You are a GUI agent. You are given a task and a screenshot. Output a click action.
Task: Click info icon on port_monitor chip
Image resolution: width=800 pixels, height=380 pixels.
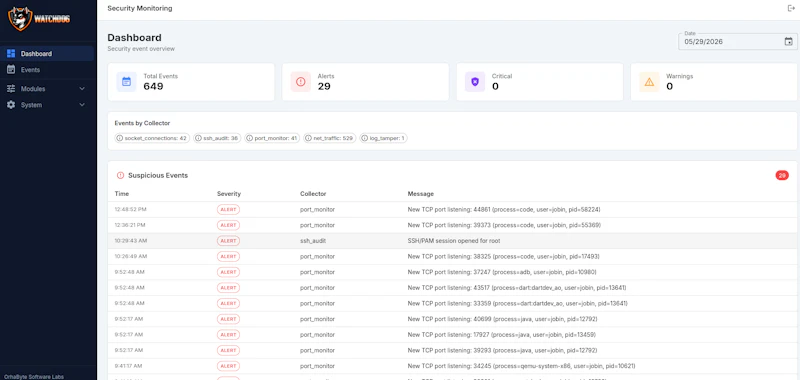249,138
